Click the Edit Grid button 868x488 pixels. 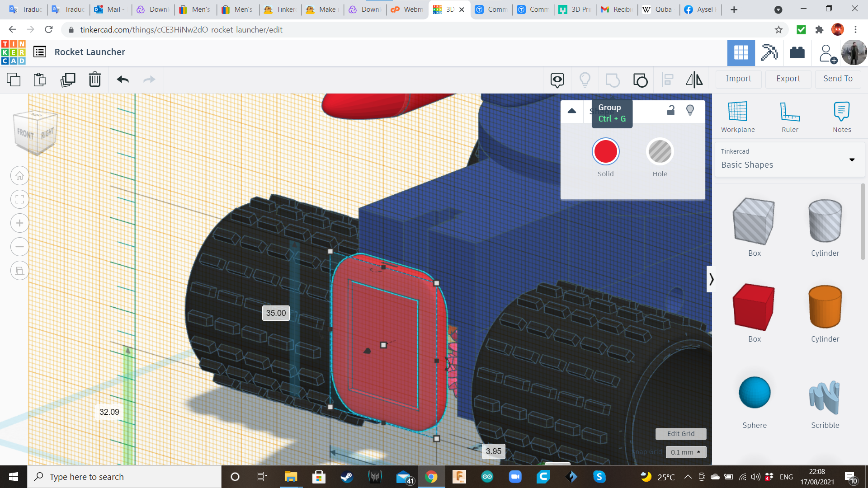tap(680, 434)
